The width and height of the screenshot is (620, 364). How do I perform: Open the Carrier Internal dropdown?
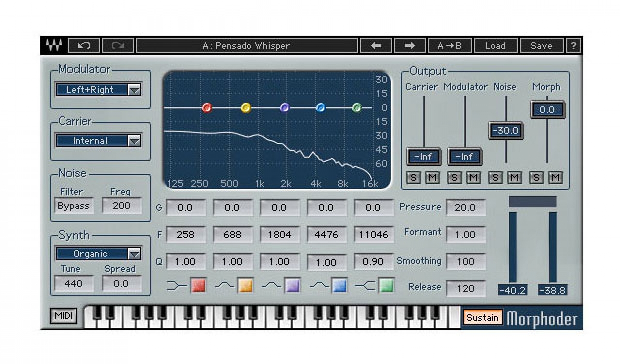[98, 140]
